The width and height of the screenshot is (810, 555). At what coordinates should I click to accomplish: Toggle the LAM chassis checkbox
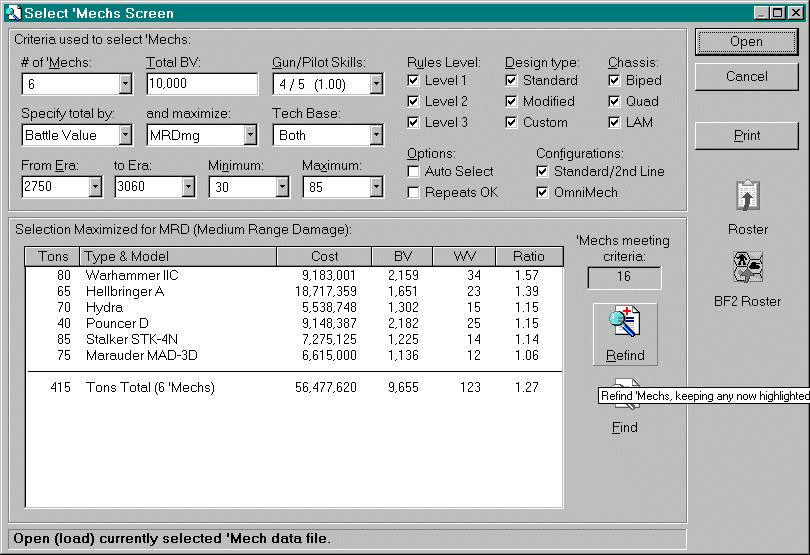(614, 122)
